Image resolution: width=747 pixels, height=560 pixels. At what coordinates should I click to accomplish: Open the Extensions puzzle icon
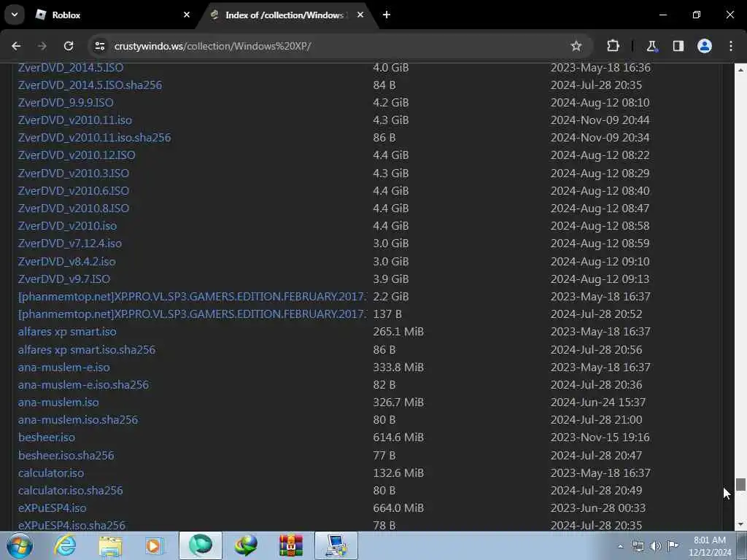[613, 46]
